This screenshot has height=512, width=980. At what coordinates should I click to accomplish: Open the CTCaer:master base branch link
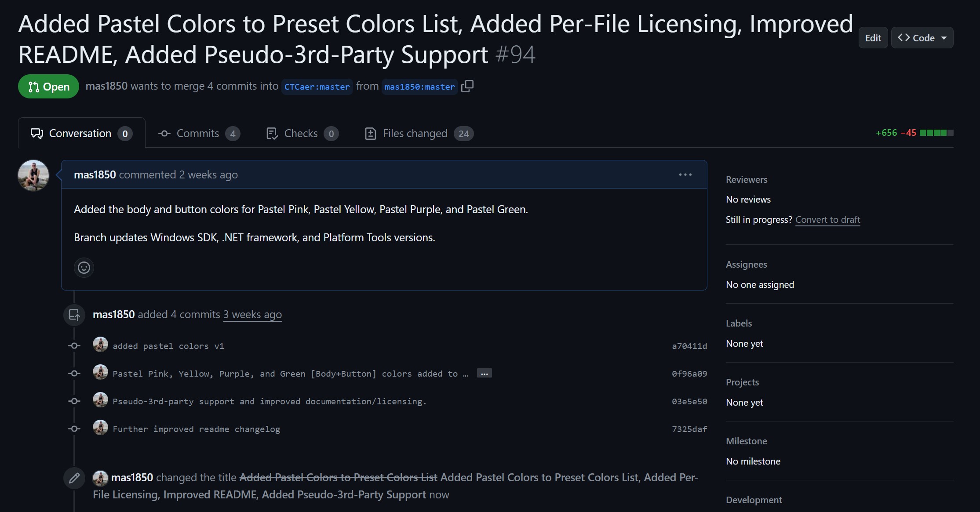tap(317, 87)
